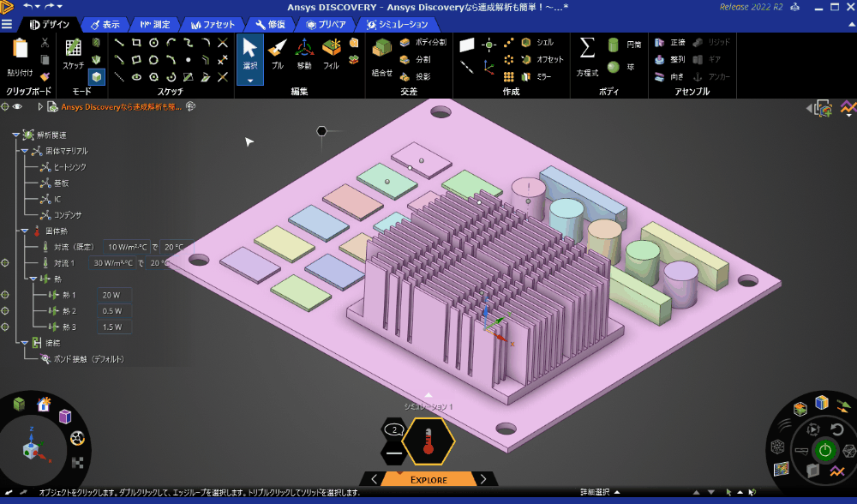Toggle the target marker beside 熱 2
Viewport: 857px width, 504px height.
coord(5,310)
